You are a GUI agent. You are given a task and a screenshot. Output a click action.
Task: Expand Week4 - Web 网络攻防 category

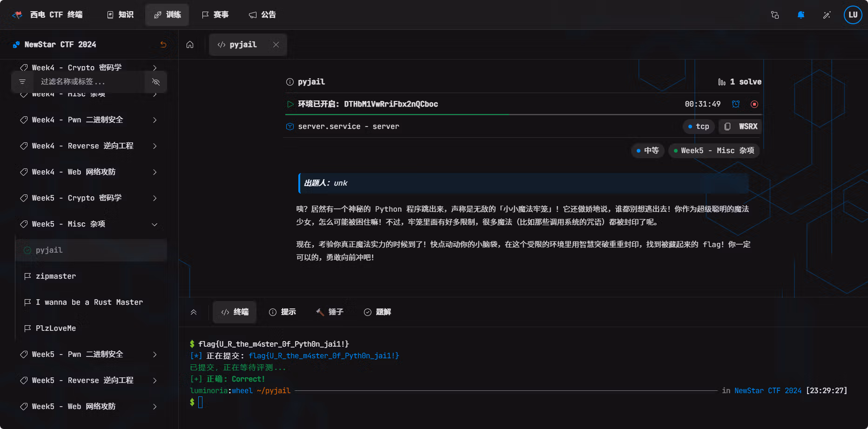click(89, 172)
